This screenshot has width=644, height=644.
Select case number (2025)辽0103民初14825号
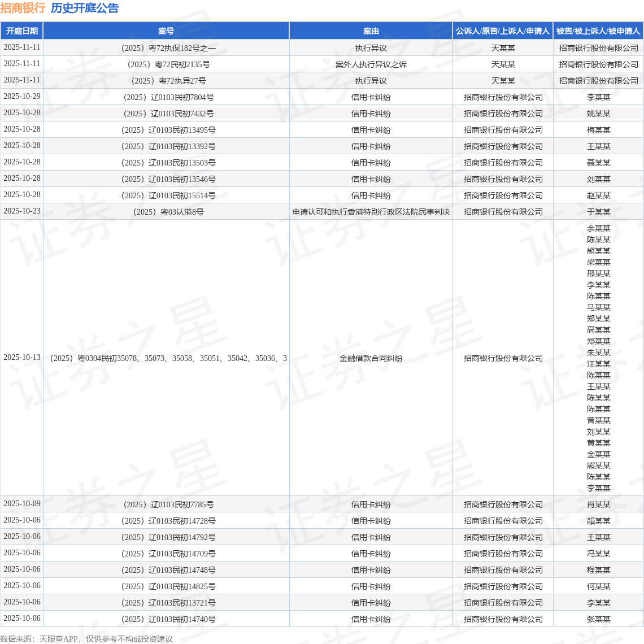pyautogui.click(x=168, y=587)
